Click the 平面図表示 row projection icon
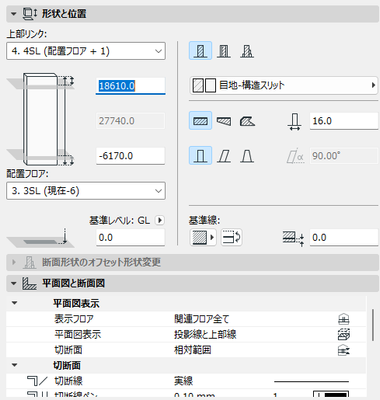 point(343,334)
